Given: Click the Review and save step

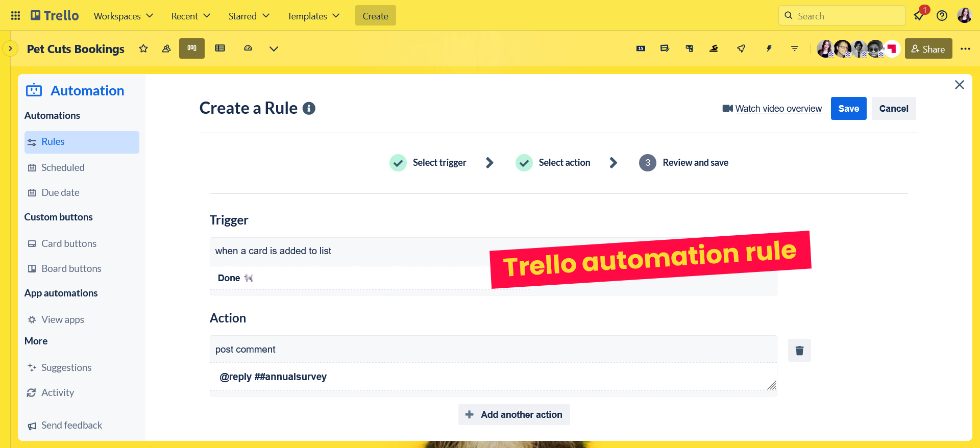Looking at the screenshot, I should click(x=683, y=163).
